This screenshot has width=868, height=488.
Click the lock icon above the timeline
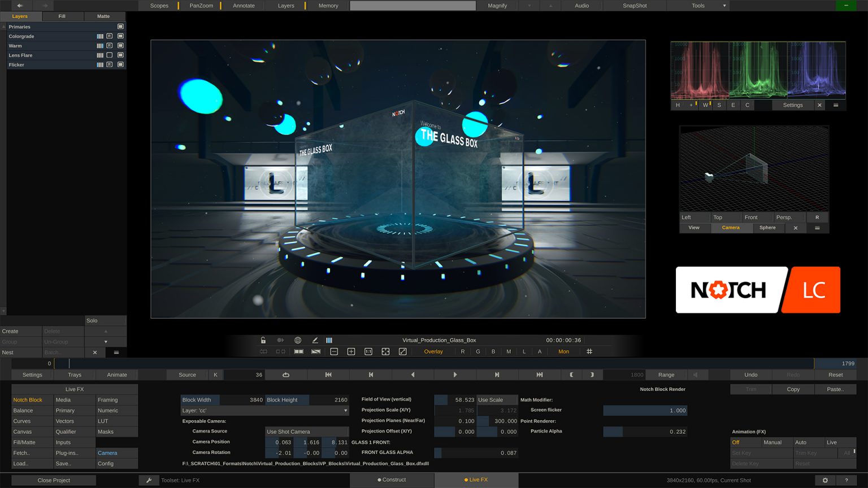click(x=263, y=340)
